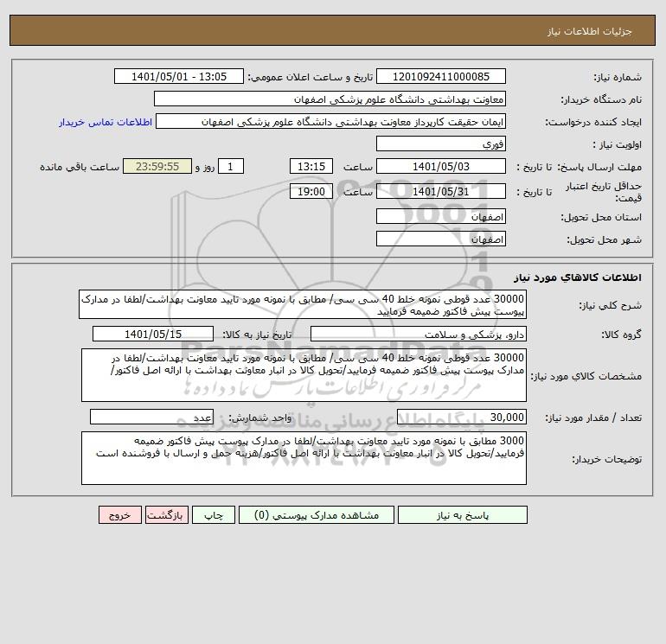Click need date field 1401/05/15

153,334
